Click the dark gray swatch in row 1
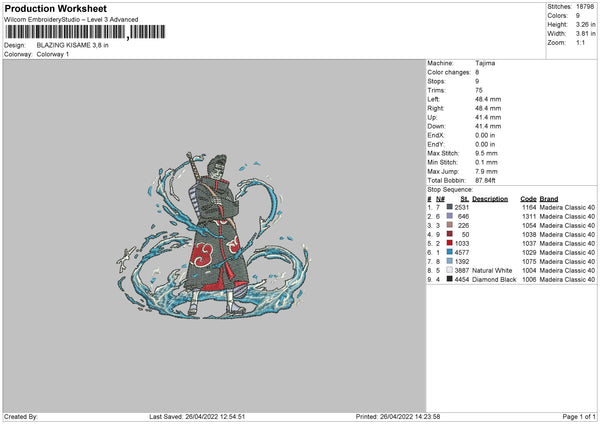The height and width of the screenshot is (424, 600). 450,207
